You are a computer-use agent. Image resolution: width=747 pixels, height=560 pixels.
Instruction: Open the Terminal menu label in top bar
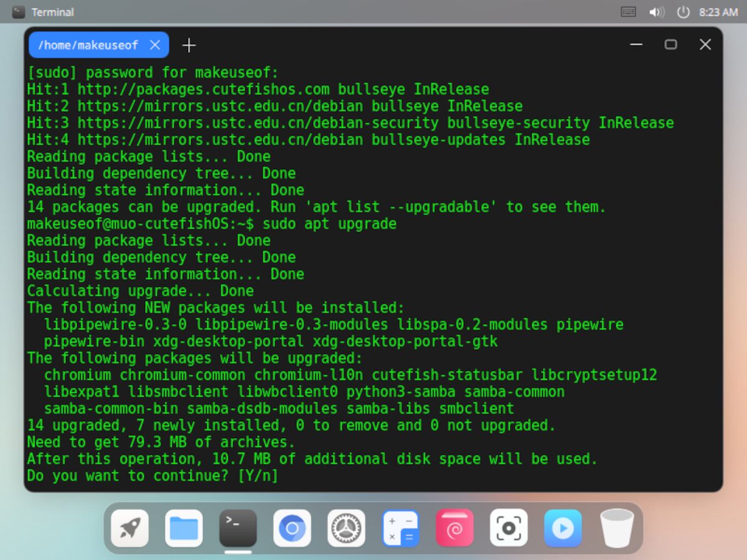click(x=52, y=12)
